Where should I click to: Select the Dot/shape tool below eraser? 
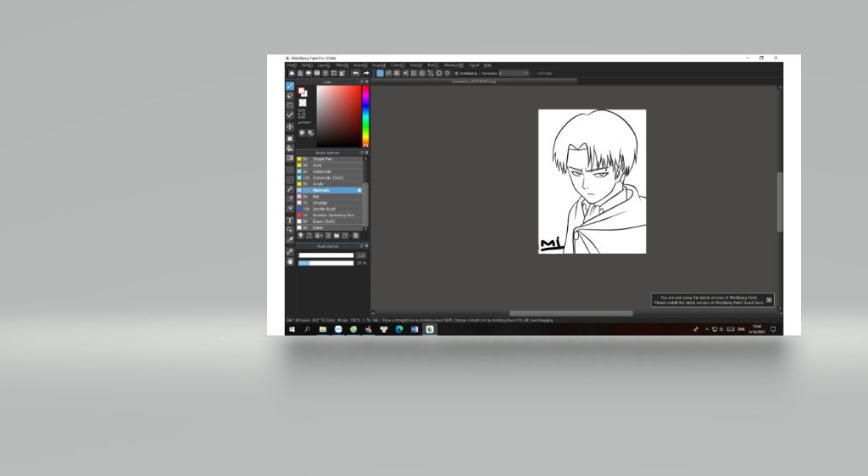coord(290,105)
